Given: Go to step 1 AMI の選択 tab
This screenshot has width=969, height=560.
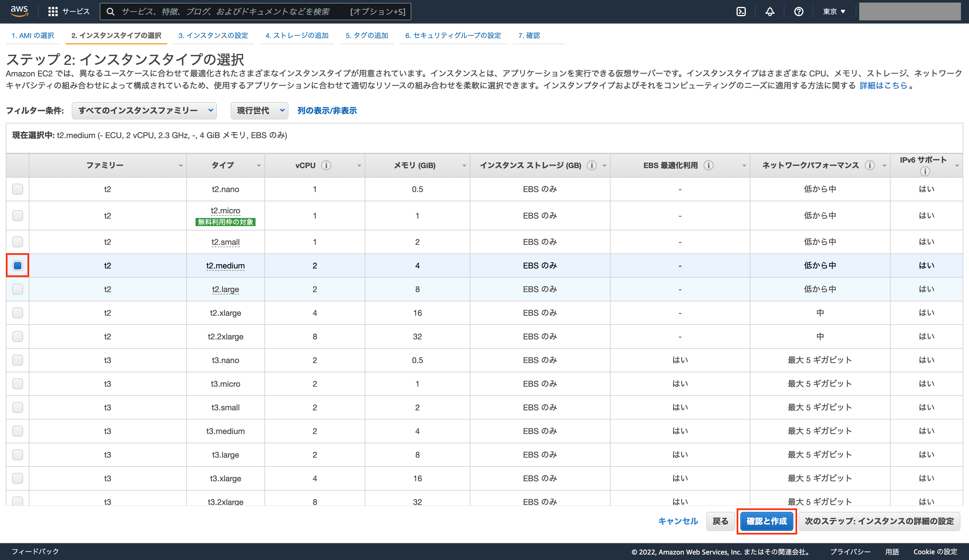Looking at the screenshot, I should 33,35.
